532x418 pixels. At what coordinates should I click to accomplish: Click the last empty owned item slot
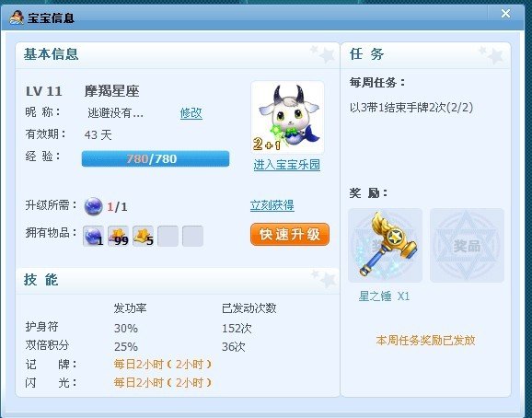(192, 236)
